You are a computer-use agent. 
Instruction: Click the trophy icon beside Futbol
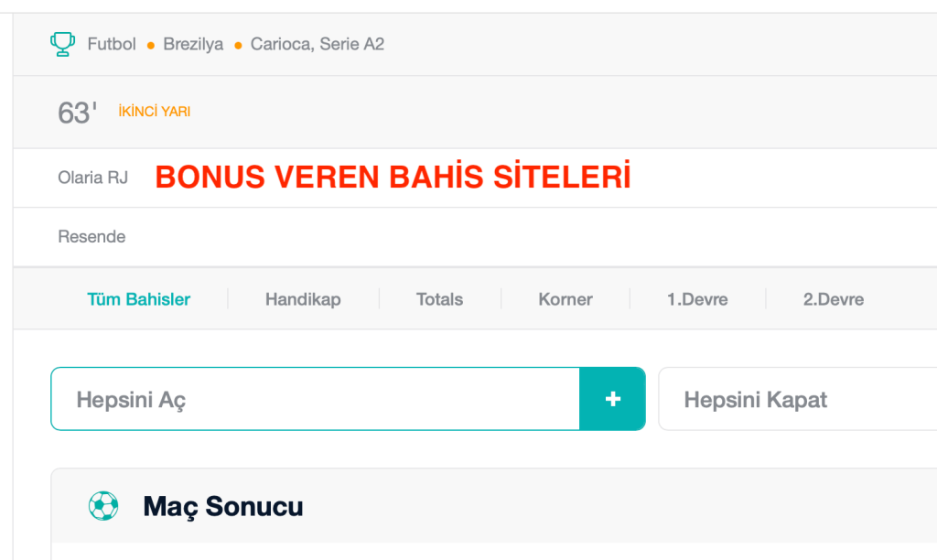click(62, 44)
